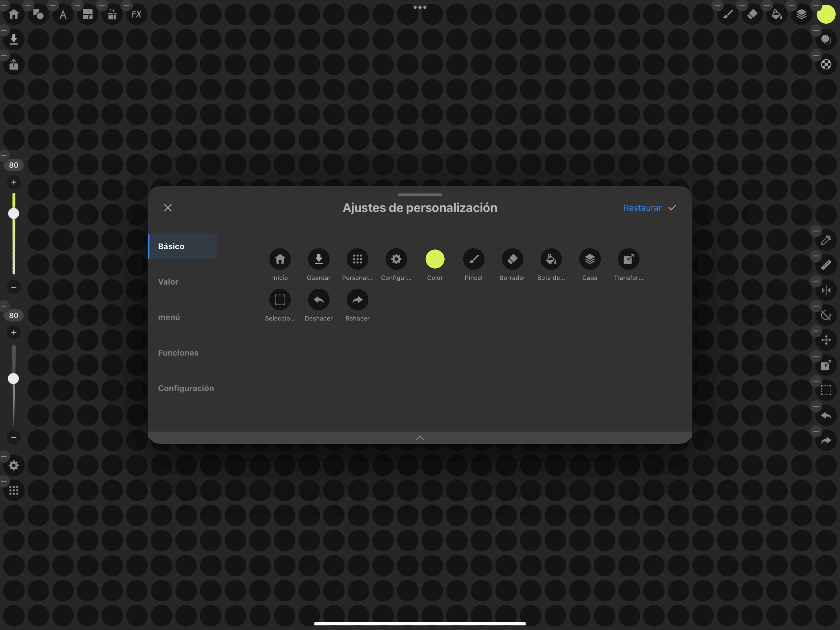The width and height of the screenshot is (840, 630).
Task: Click the lower 80 value badge
Action: coord(14,315)
